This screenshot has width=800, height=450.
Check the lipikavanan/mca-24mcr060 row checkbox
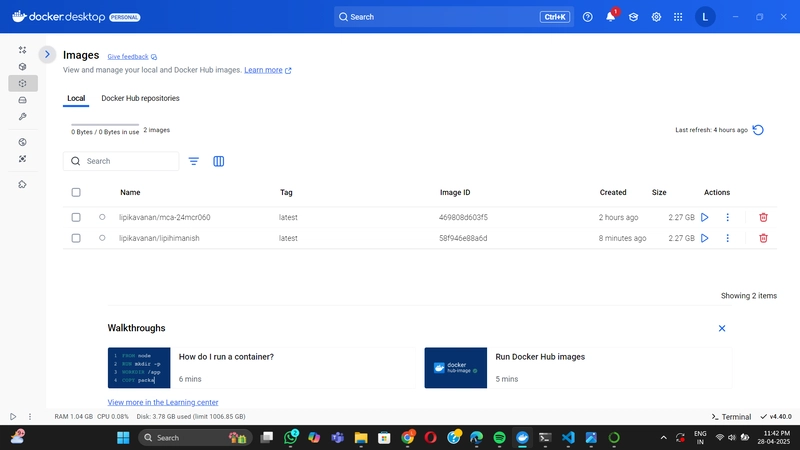click(76, 217)
